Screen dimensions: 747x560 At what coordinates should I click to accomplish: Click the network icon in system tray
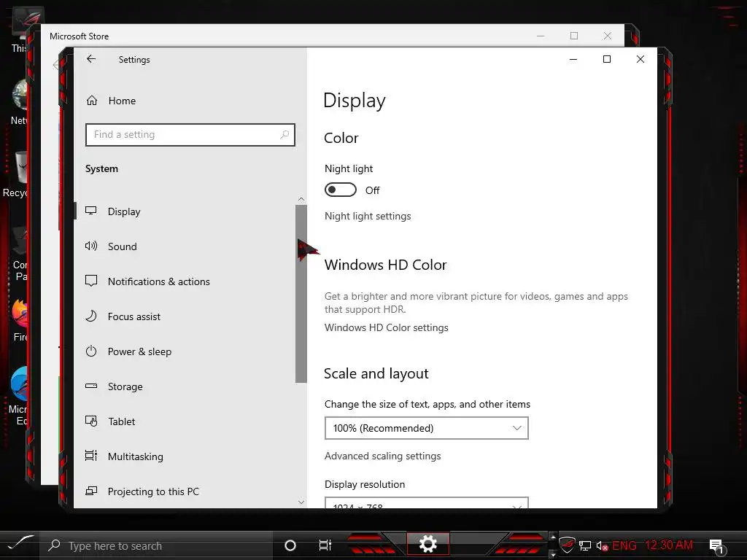585,545
